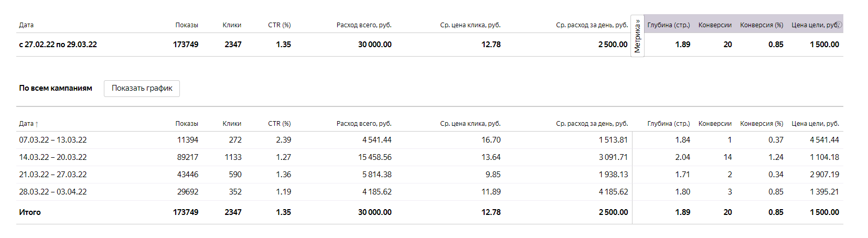868x238 pixels.
Task: Click Ср. расход за день header in lower table
Action: [x=592, y=124]
